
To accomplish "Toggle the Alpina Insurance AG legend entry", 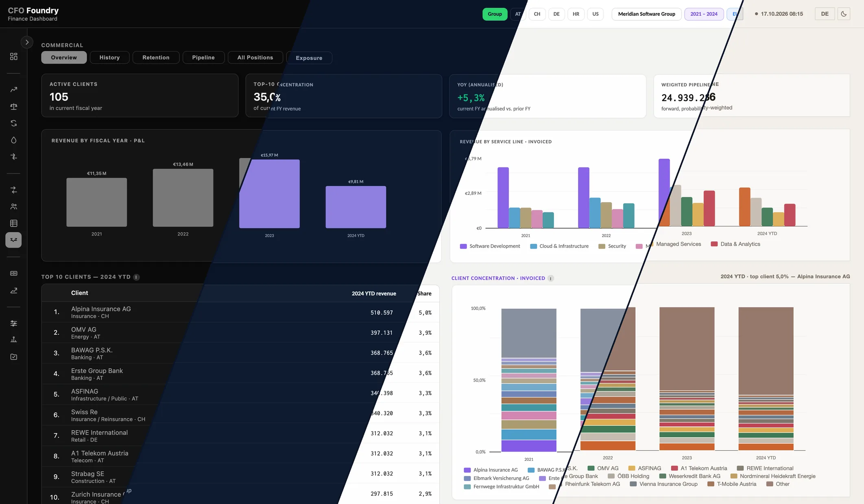I will coord(491,470).
